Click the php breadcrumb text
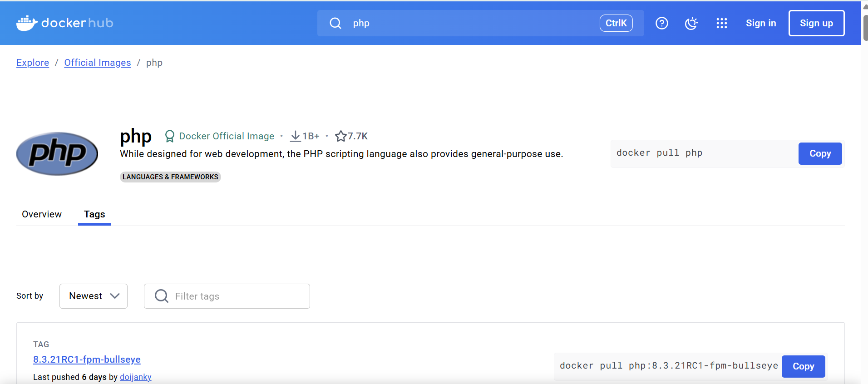 point(154,63)
